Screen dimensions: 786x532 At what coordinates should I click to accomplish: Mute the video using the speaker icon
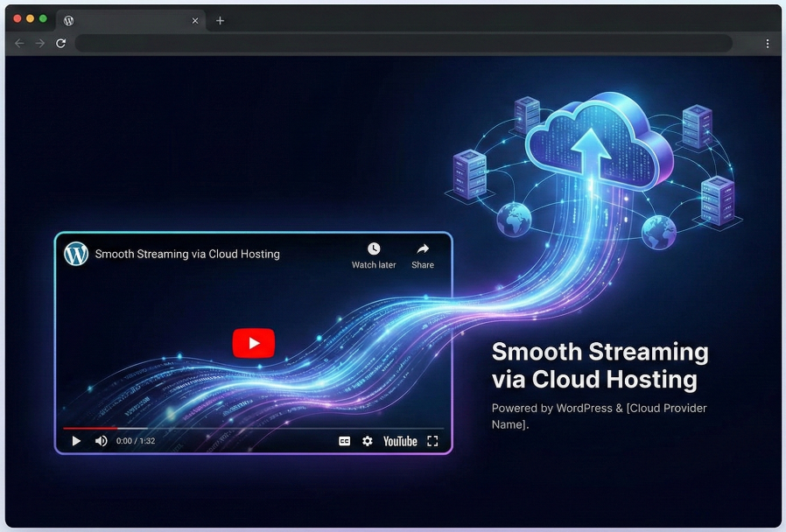[x=101, y=441]
